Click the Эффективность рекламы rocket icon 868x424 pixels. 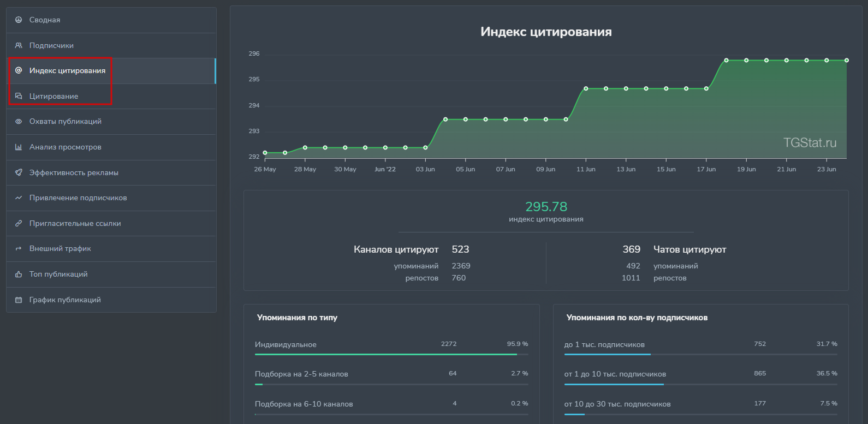pyautogui.click(x=19, y=172)
